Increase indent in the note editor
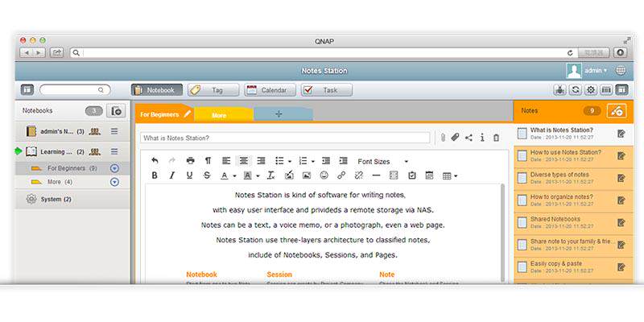Image resolution: width=644 pixels, height=322 pixels. tap(344, 161)
